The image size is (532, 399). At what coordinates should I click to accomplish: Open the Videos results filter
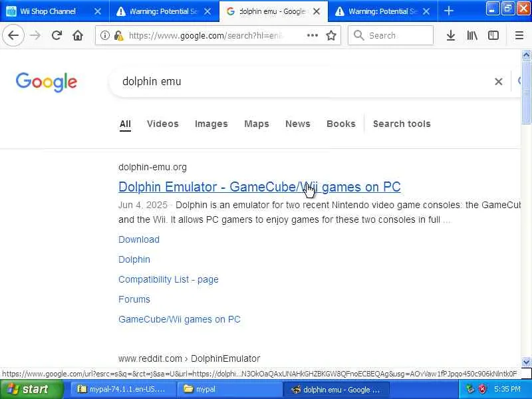(x=163, y=124)
